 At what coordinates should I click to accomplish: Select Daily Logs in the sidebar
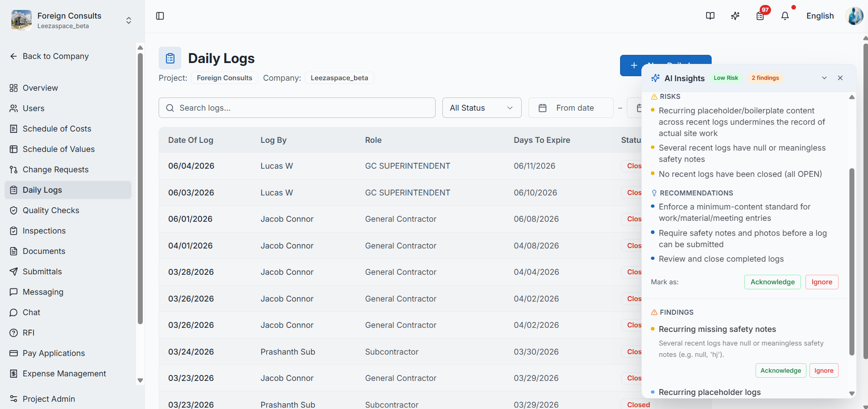coord(68,190)
